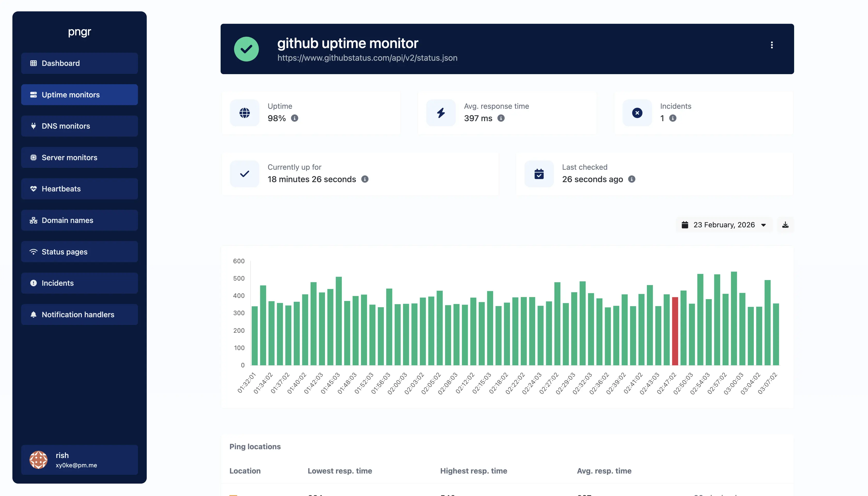
Task: Open DNS monitors section
Action: coord(79,126)
